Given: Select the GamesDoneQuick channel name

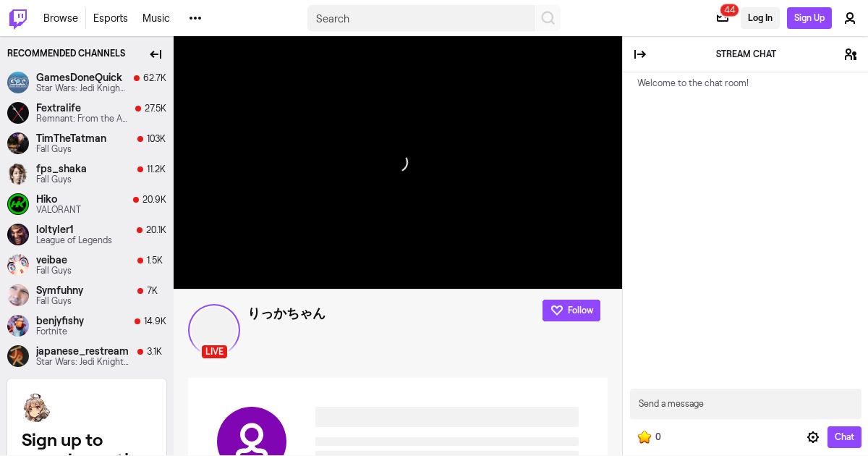Looking at the screenshot, I should (x=79, y=77).
